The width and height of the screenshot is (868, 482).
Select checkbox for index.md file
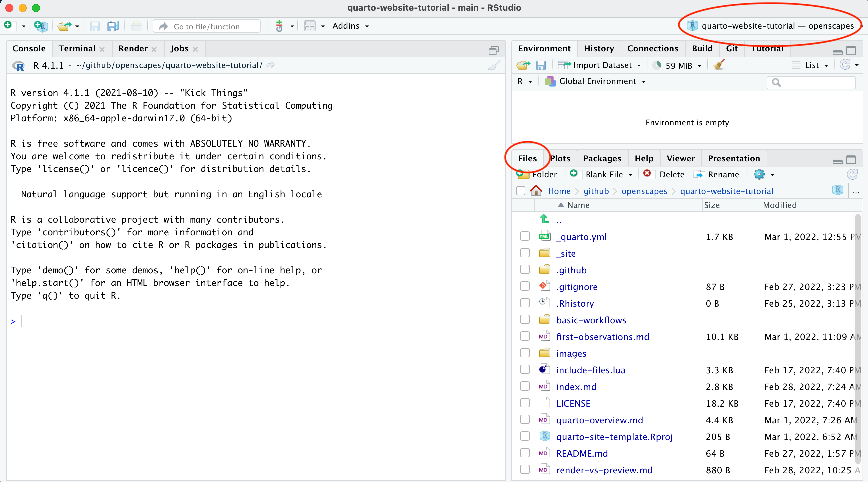tap(525, 386)
